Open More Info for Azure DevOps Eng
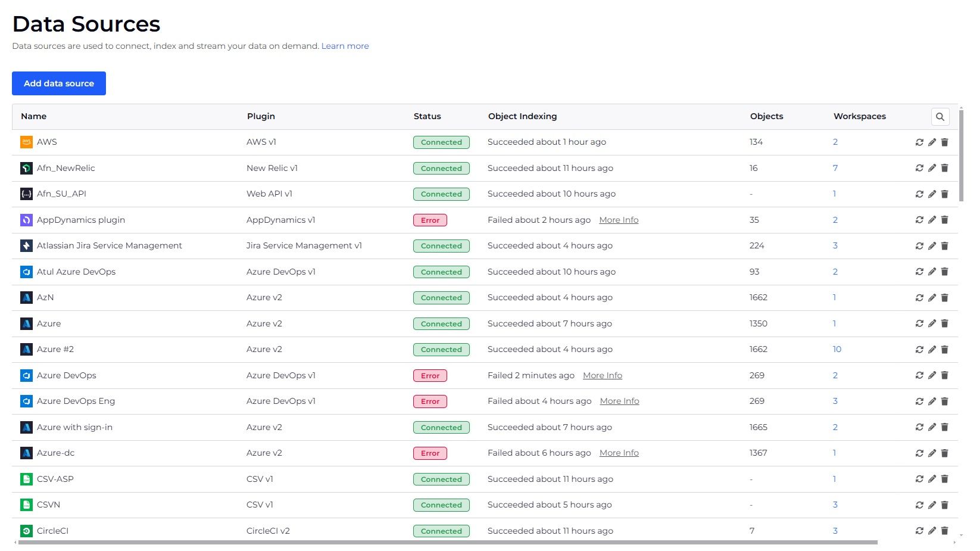The height and width of the screenshot is (551, 980). click(x=619, y=401)
